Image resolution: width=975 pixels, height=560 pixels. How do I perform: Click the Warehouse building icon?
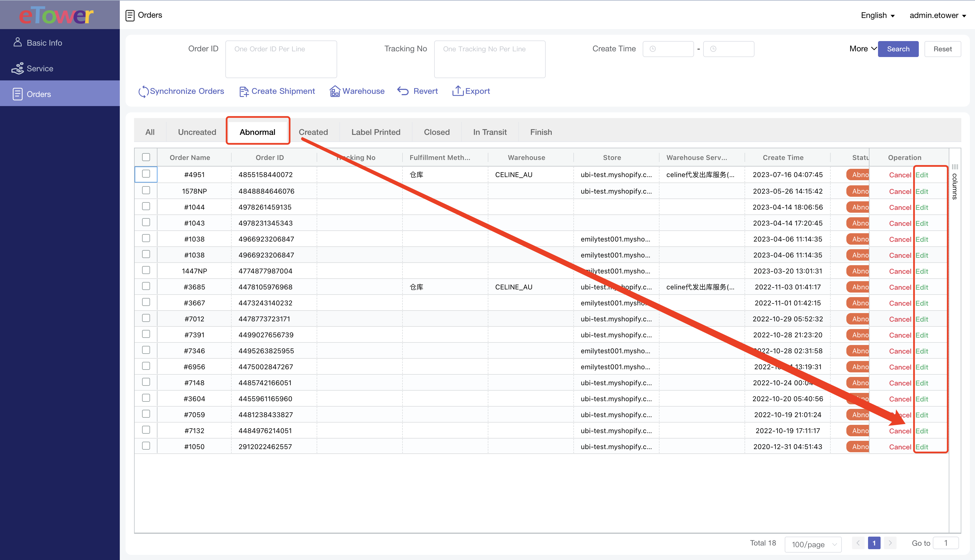click(x=335, y=91)
